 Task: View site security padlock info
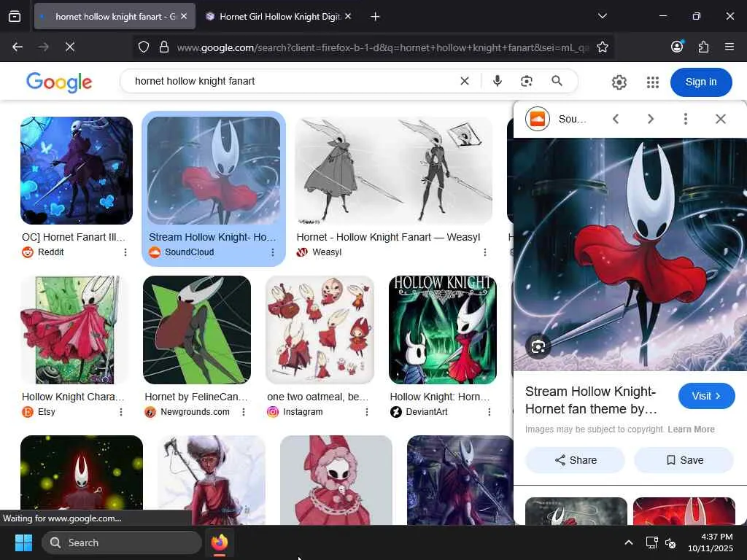coord(164,47)
